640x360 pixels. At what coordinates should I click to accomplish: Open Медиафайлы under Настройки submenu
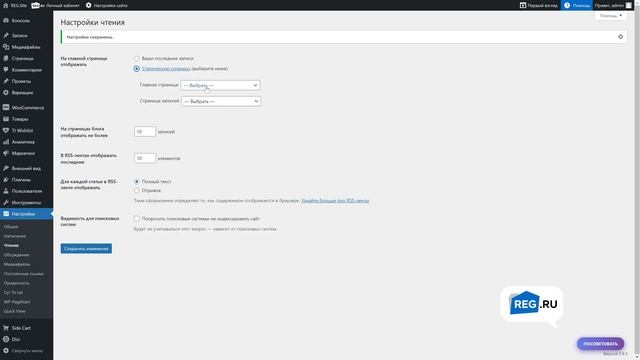[x=17, y=264]
